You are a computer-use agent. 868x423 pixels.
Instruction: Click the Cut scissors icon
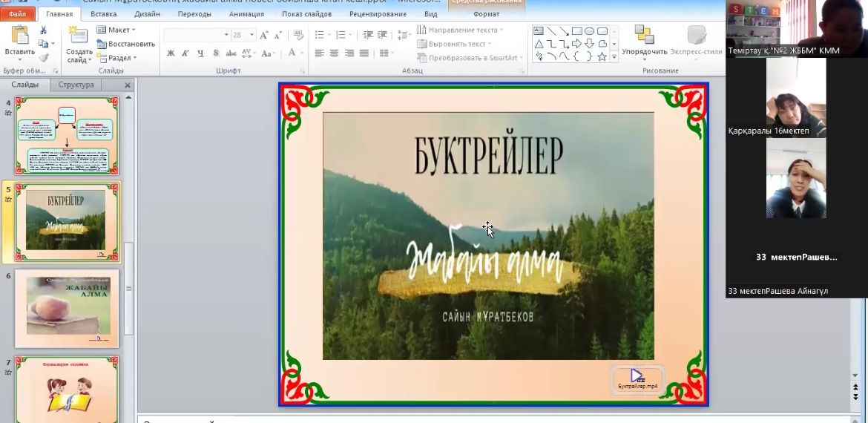pos(44,30)
